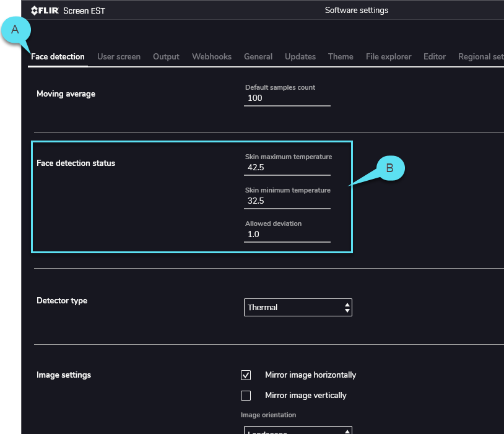Click the callout marker labeled B
The height and width of the screenshot is (434, 504).
[x=389, y=168]
